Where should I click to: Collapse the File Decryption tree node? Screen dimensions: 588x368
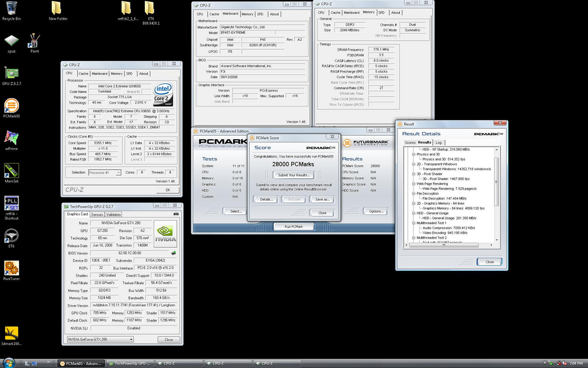click(413, 193)
